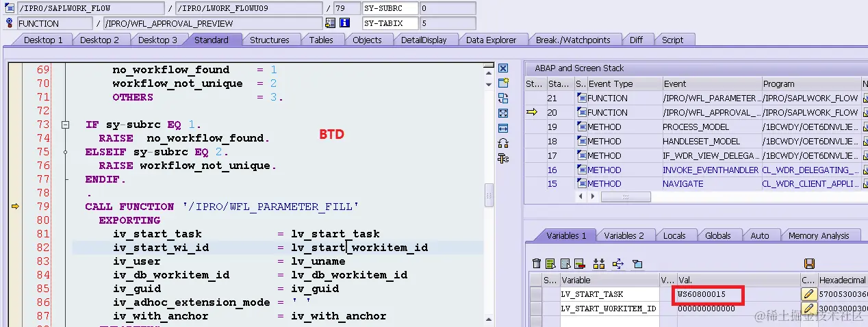Click the trash icon in Variables toolbar
868x327 pixels.
537,263
